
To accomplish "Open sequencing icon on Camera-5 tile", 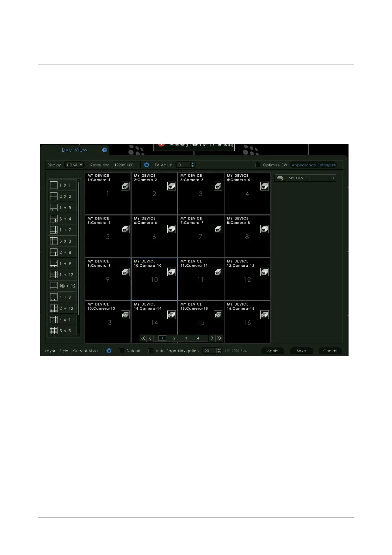I will click(x=125, y=229).
